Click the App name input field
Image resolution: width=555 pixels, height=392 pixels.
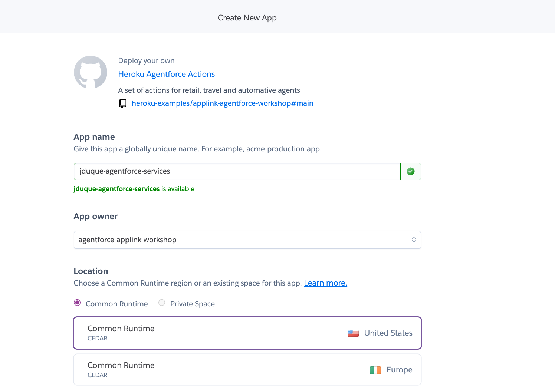(237, 171)
